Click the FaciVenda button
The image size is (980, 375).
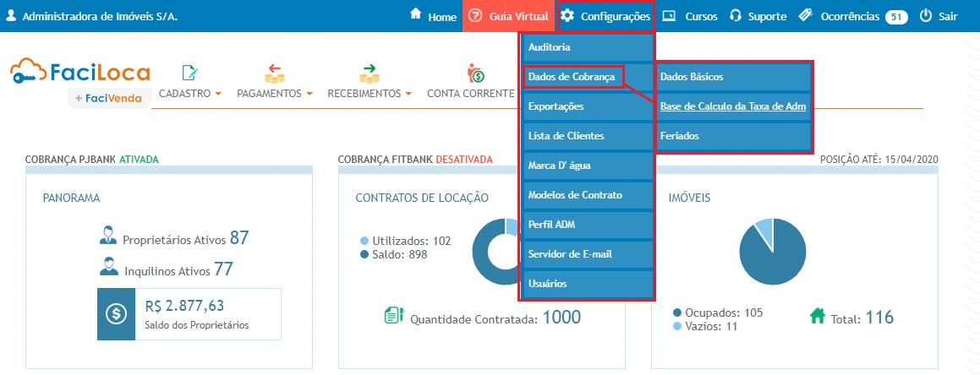click(110, 98)
